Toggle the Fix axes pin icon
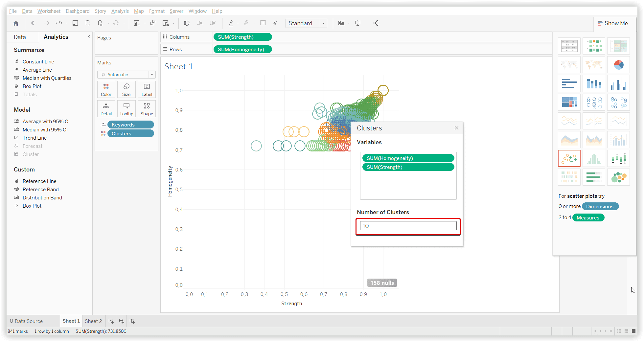The height and width of the screenshot is (342, 644). pyautogui.click(x=275, y=23)
